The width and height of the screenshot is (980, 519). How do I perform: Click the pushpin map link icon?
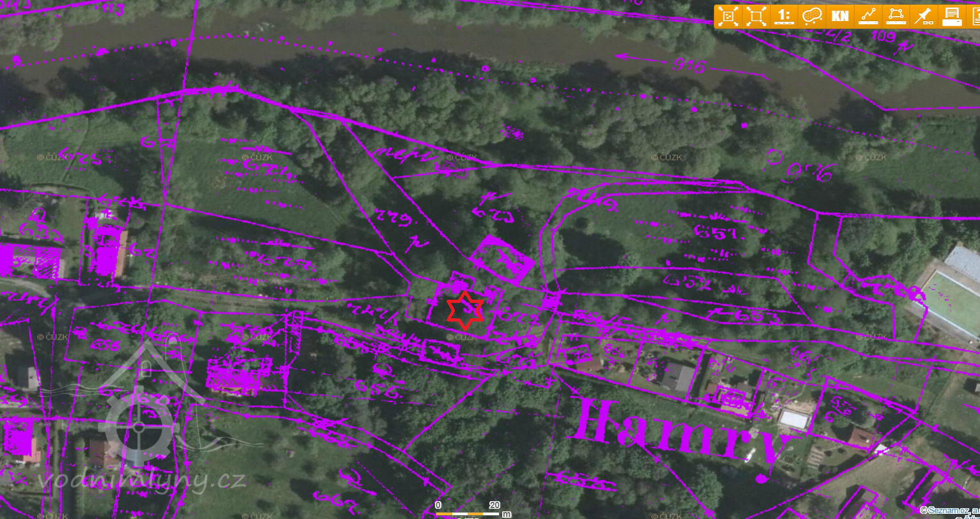click(x=922, y=16)
